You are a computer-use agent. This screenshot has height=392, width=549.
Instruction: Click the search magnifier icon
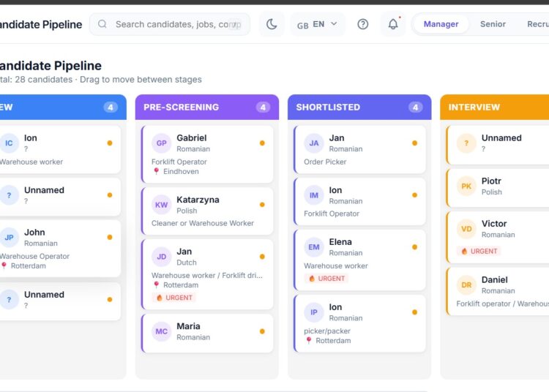tap(102, 24)
